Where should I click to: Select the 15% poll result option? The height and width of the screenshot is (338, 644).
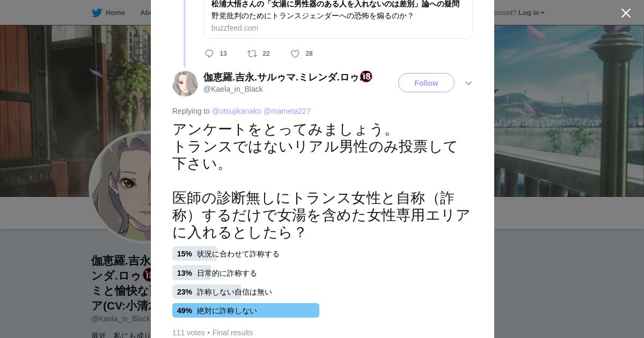point(226,254)
